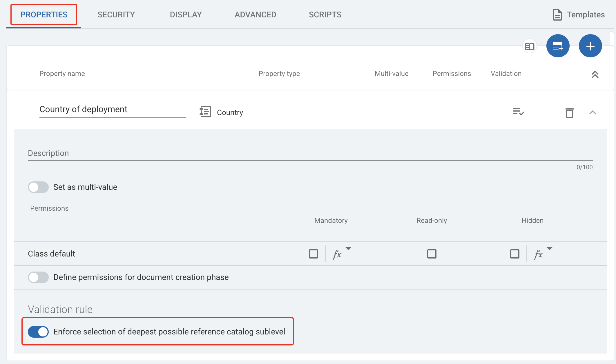Open the reference book icon
Viewport: 616px width, 364px height.
click(x=530, y=46)
